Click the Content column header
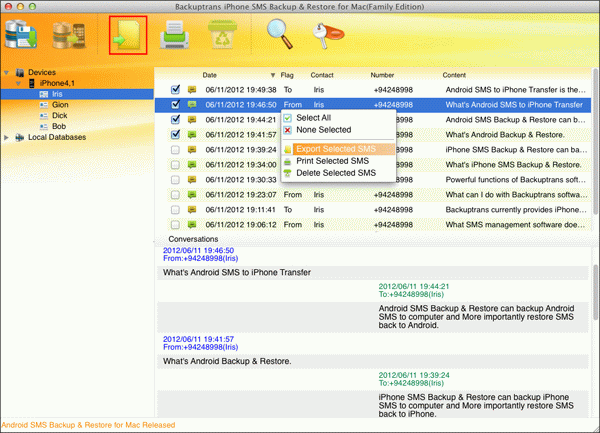 tap(454, 75)
